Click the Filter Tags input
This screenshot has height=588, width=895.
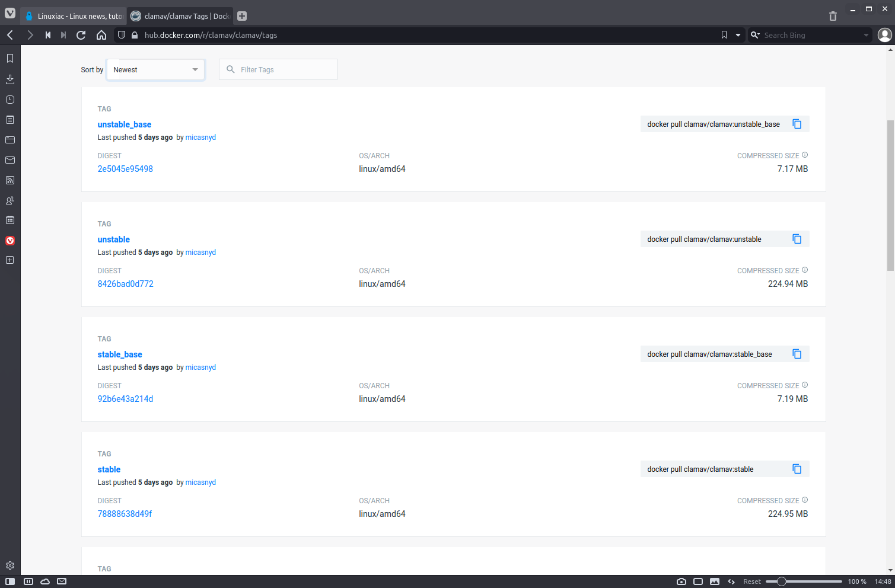click(278, 69)
